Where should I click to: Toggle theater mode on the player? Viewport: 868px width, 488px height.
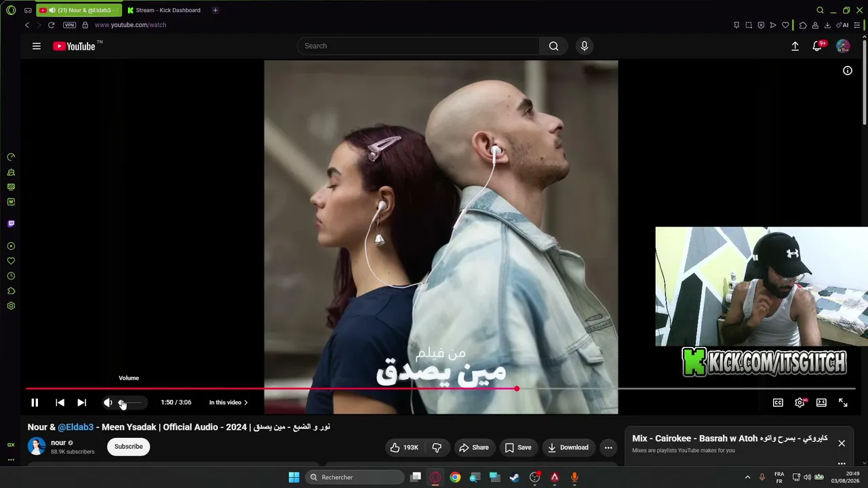point(822,403)
